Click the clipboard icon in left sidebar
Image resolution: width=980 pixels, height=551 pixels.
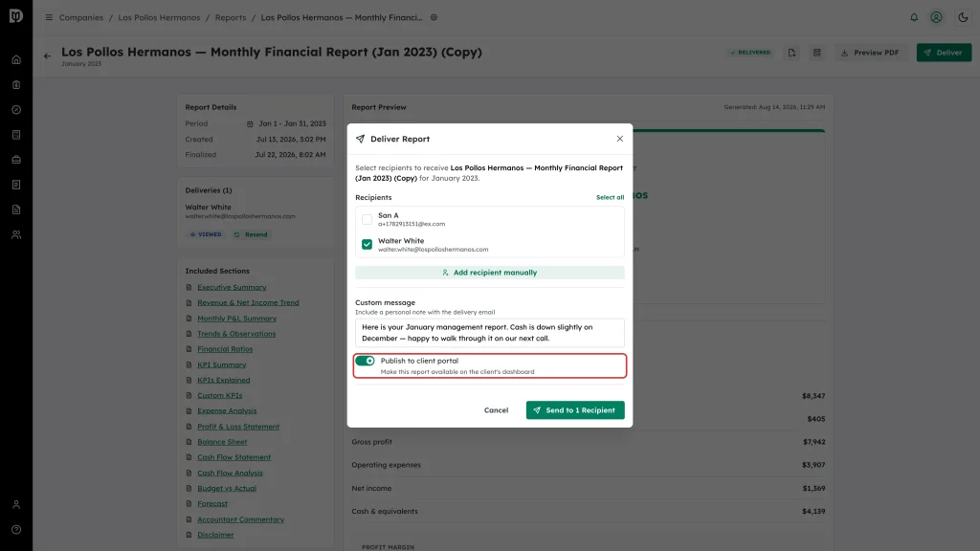(x=16, y=85)
